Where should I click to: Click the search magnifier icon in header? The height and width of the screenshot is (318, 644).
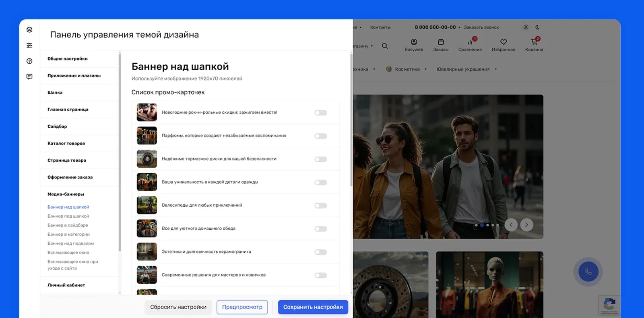click(385, 46)
